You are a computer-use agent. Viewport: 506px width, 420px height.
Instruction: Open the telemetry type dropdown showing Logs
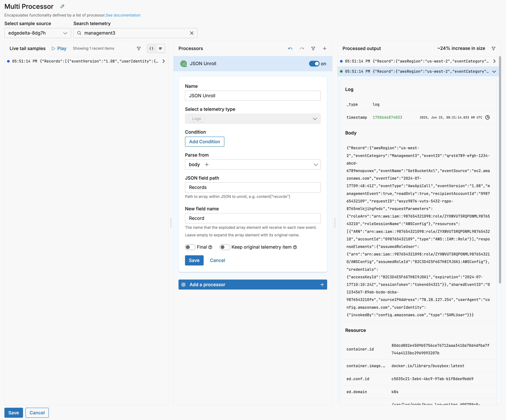[253, 119]
